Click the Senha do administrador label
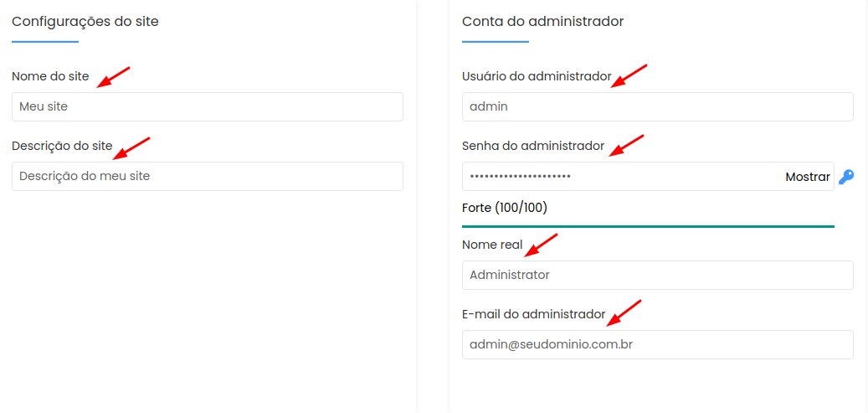Viewport: 868px width, 413px height. 534,147
